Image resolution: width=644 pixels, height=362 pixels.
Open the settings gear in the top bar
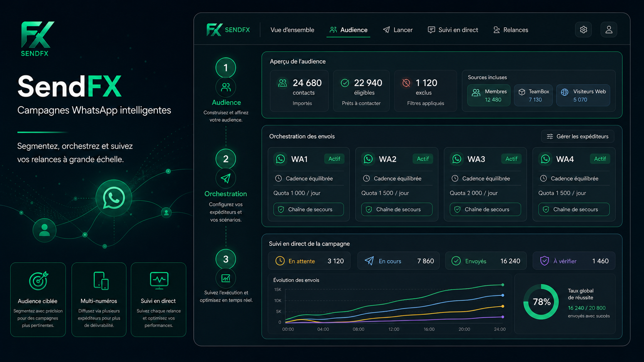584,30
